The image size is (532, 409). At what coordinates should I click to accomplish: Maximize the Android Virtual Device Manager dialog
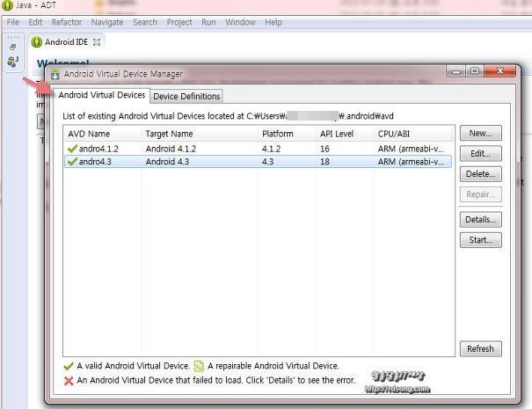(x=475, y=71)
